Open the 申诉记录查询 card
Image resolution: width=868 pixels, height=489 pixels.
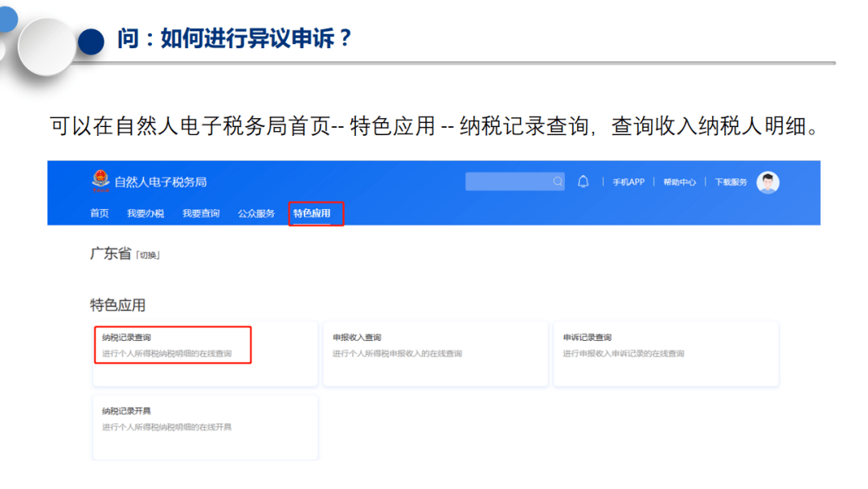point(666,353)
